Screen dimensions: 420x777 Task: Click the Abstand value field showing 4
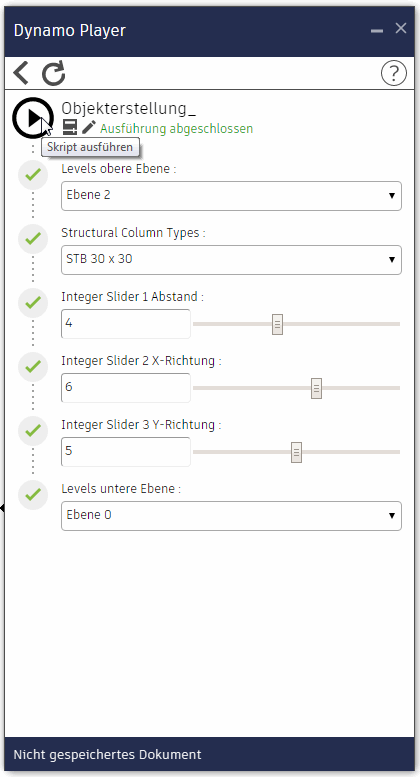tap(126, 324)
